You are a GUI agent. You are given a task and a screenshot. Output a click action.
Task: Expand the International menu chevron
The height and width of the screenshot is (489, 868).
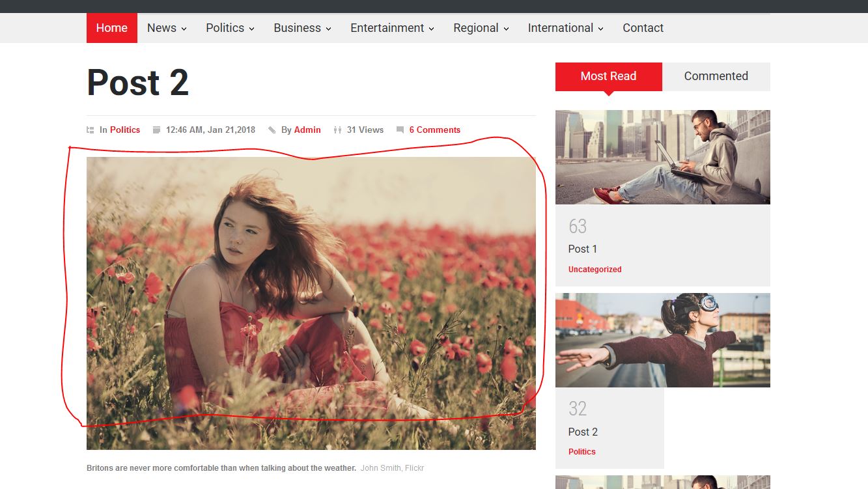tap(600, 29)
